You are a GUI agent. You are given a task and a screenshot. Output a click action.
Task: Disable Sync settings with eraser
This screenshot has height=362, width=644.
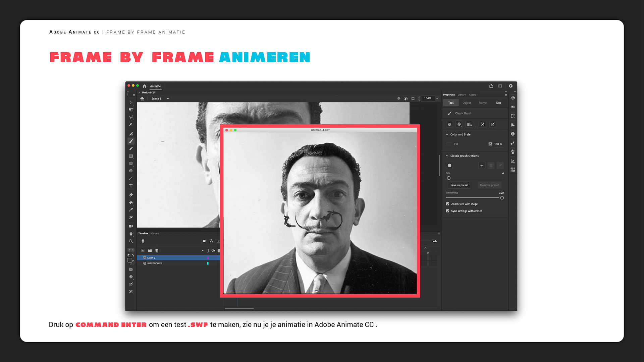pos(447,211)
